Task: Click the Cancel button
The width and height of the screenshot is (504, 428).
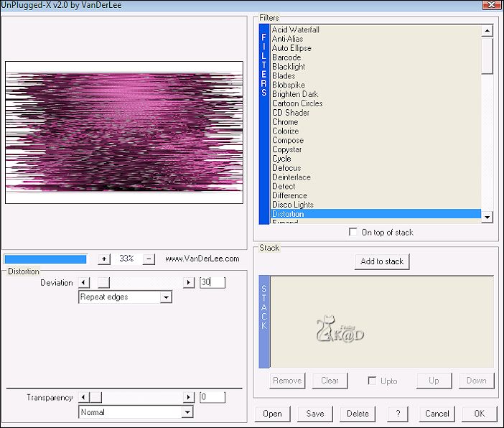Action: 437,414
